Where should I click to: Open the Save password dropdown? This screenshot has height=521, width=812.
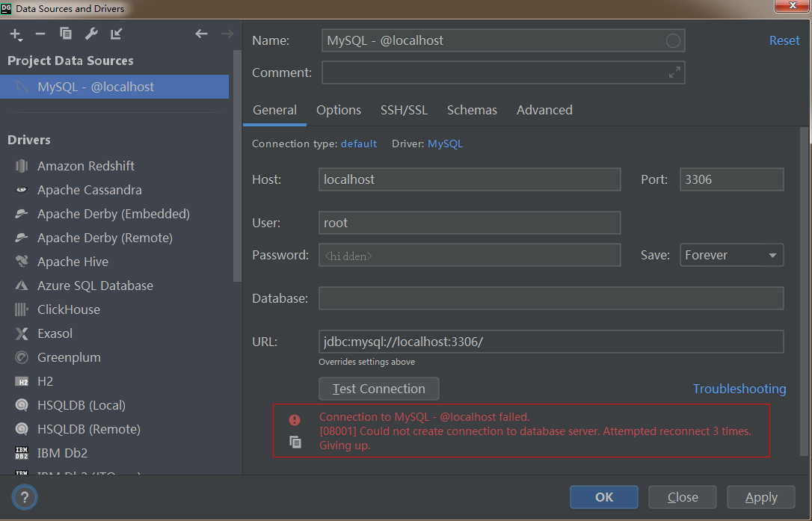click(731, 256)
